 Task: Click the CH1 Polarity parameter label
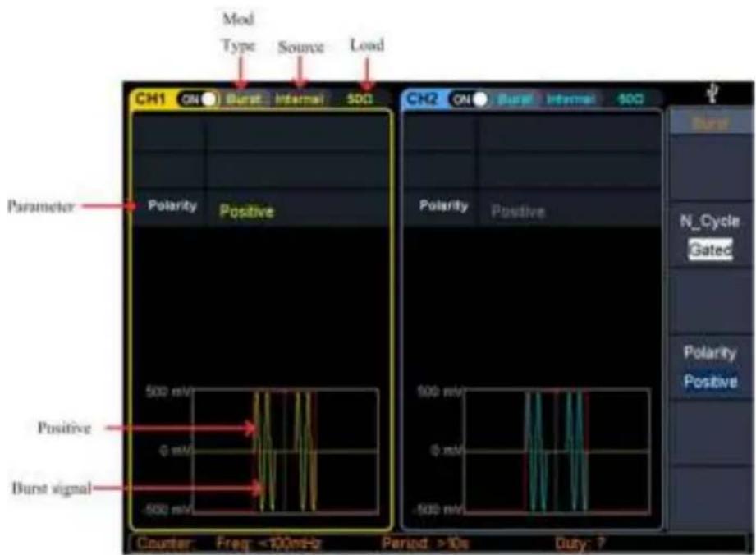[x=172, y=206]
